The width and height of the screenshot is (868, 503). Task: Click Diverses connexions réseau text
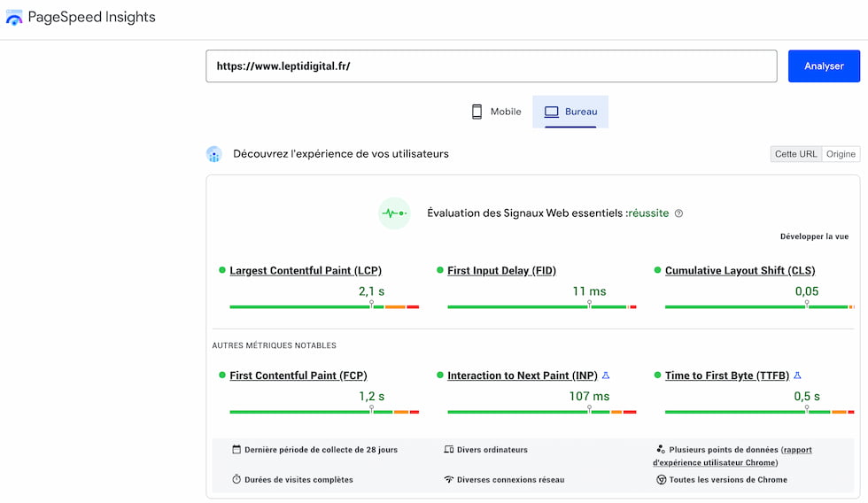[510, 480]
